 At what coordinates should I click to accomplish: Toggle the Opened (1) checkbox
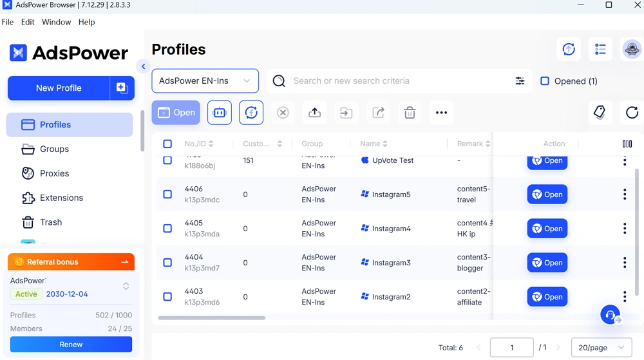tap(545, 81)
